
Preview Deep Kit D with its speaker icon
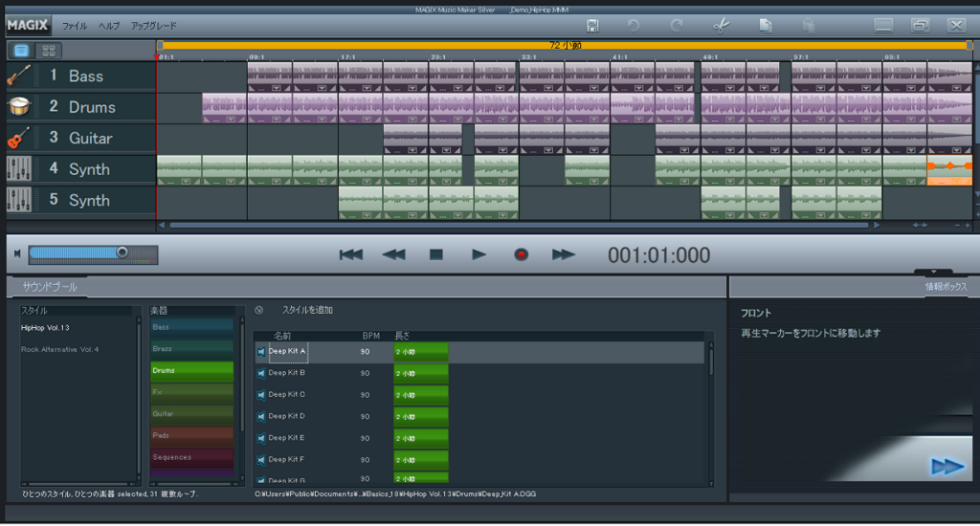tap(261, 417)
